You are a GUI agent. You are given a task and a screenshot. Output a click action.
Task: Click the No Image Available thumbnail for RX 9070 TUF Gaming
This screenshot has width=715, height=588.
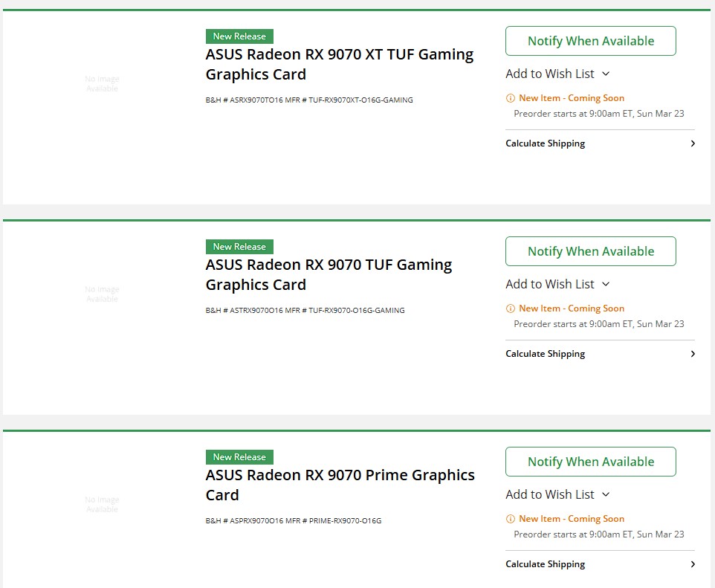102,294
